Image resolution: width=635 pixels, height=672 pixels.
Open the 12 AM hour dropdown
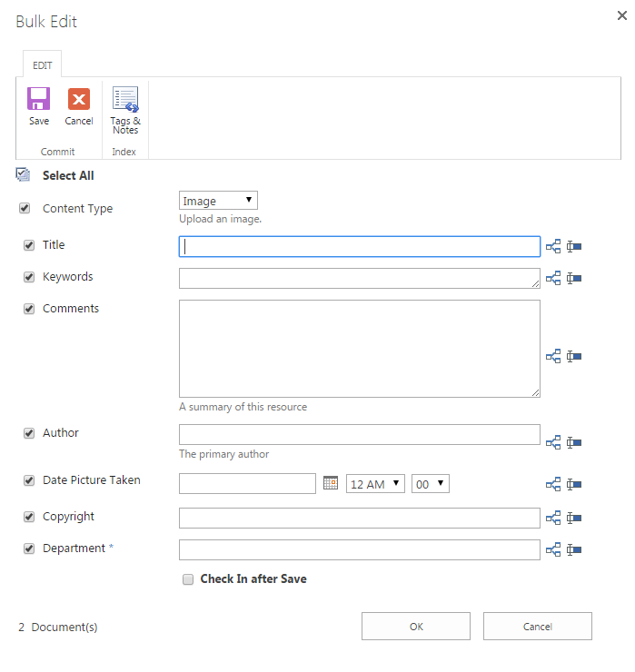pyautogui.click(x=375, y=483)
